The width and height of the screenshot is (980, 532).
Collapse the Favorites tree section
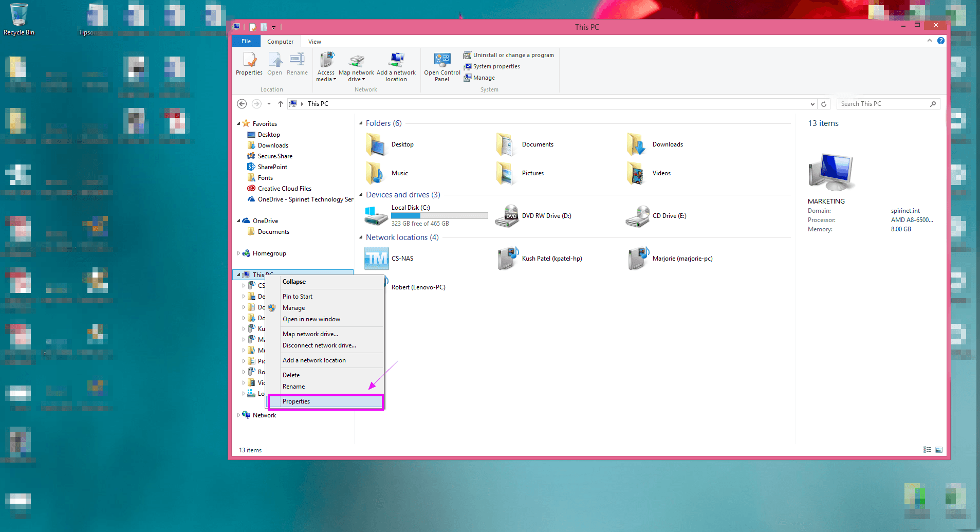pyautogui.click(x=238, y=124)
